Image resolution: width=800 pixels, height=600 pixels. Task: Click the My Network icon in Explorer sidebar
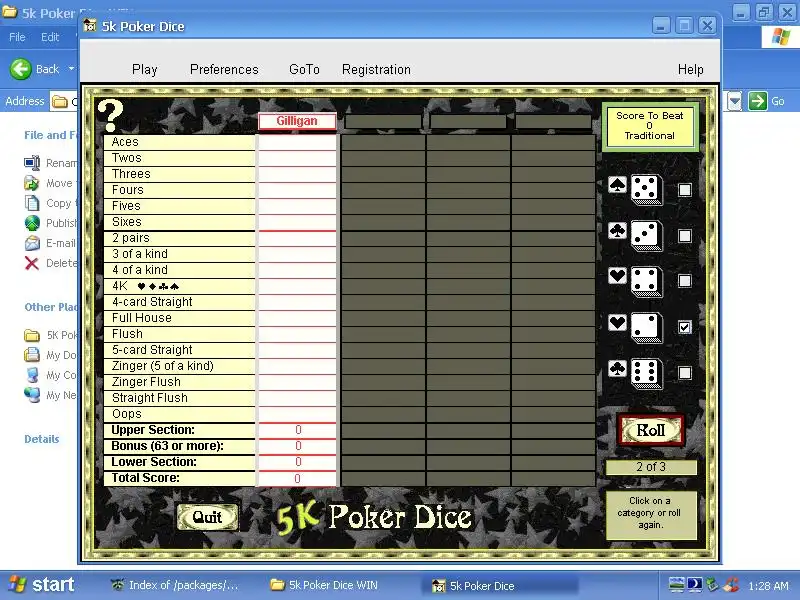pyautogui.click(x=32, y=395)
